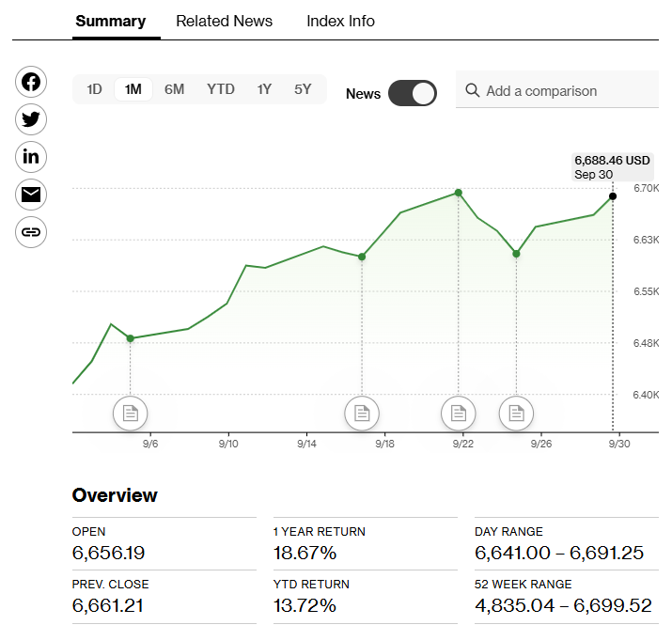The width and height of the screenshot is (672, 625).
Task: Click the email share icon
Action: (x=31, y=195)
